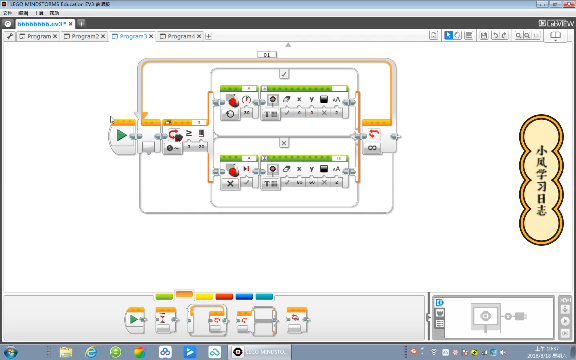Viewport: 576px width, 360px height.
Task: Click the Save project toolbar icon
Action: [484, 36]
